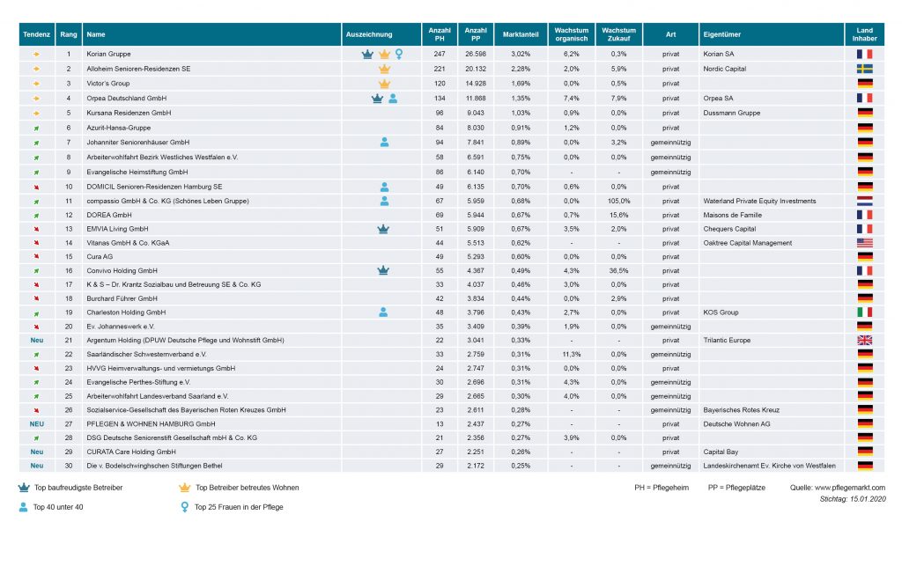This screenshot has width=902, height=588.
Task: Click the German flag in Kursana Residenzen row
Action: click(864, 113)
